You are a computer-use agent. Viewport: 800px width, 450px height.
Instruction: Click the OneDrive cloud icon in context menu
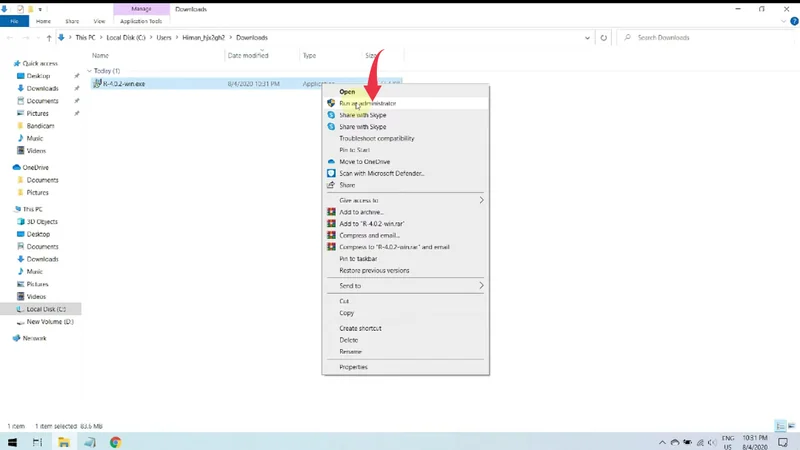[331, 162]
